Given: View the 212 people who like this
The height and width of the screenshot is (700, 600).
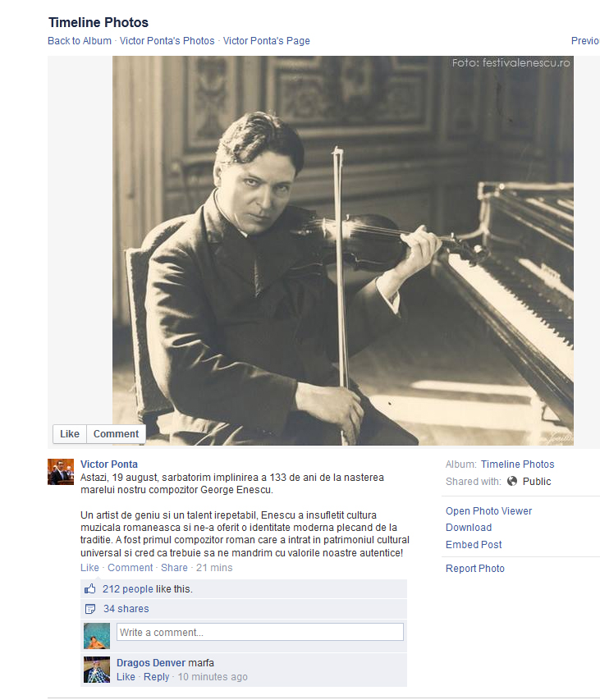Looking at the screenshot, I should (128, 589).
